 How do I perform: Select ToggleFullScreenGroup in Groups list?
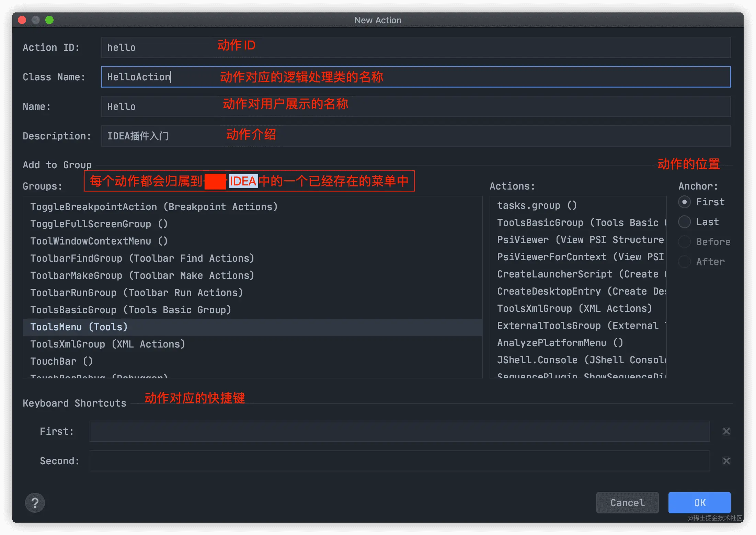[x=253, y=224]
